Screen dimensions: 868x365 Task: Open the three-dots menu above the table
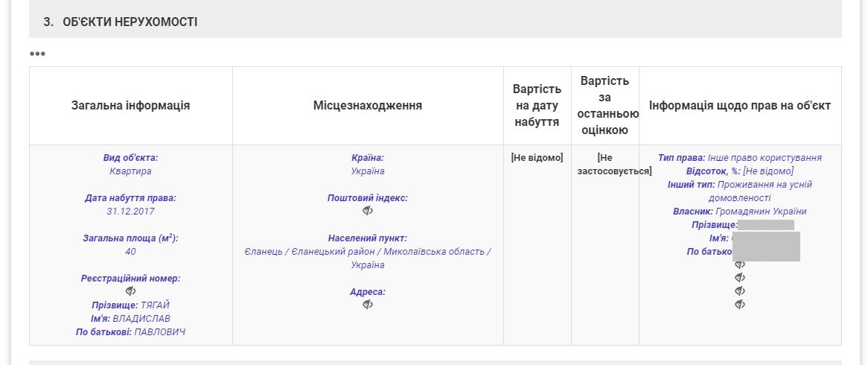(37, 54)
